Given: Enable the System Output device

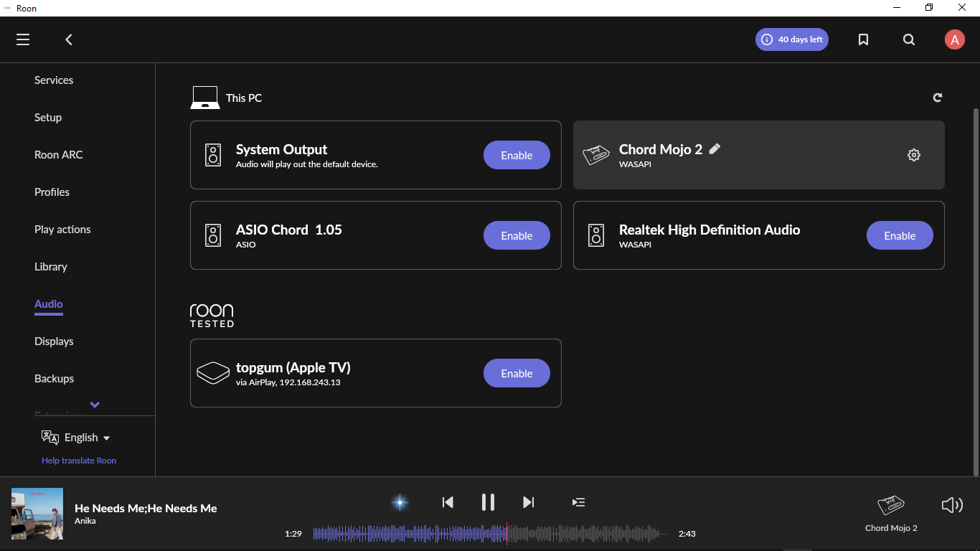Looking at the screenshot, I should point(517,155).
